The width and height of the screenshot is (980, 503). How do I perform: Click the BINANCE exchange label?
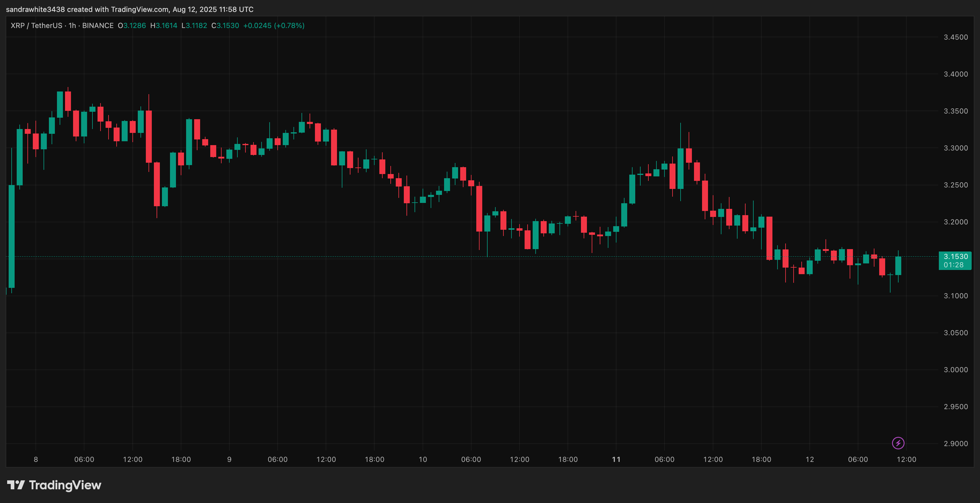[x=98, y=25]
